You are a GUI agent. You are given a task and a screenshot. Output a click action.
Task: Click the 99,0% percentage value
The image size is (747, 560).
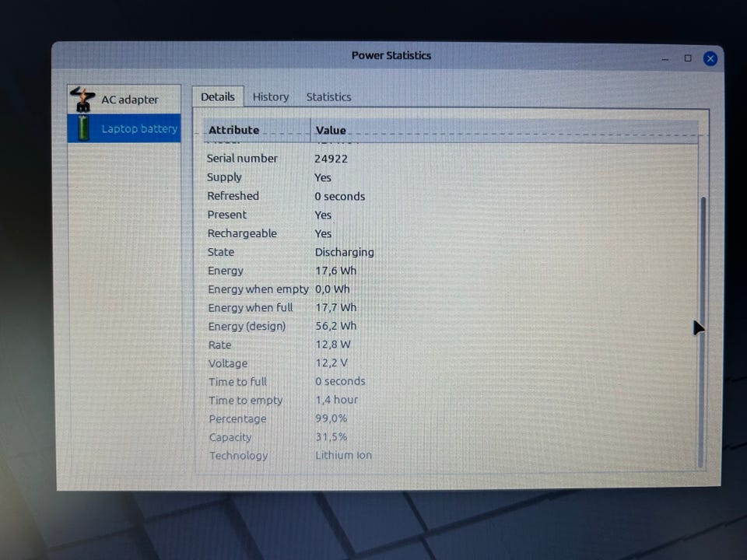(x=331, y=418)
